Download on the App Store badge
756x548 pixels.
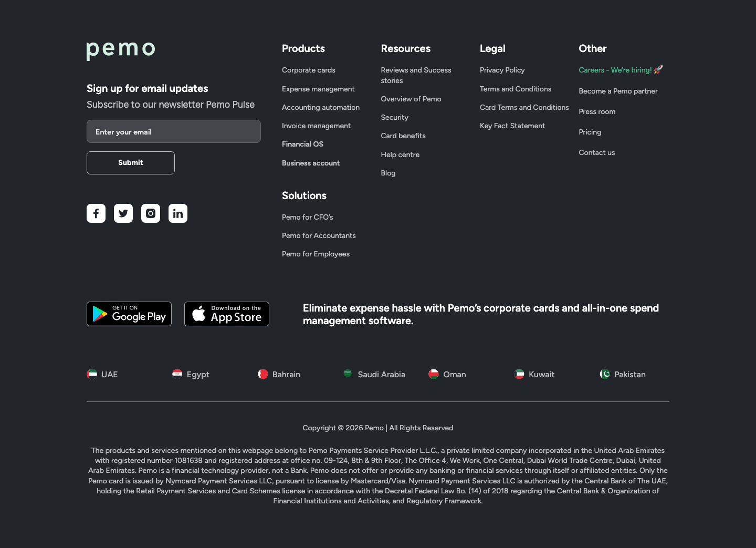point(227,314)
